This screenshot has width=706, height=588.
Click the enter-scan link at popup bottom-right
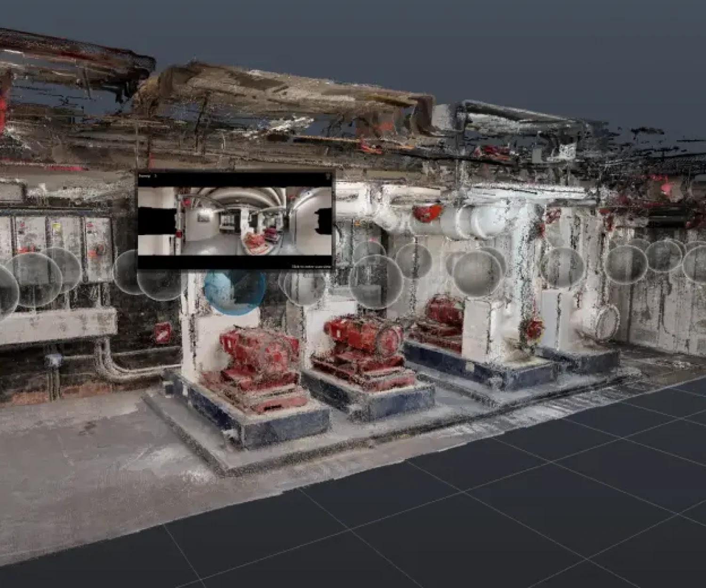[311, 266]
